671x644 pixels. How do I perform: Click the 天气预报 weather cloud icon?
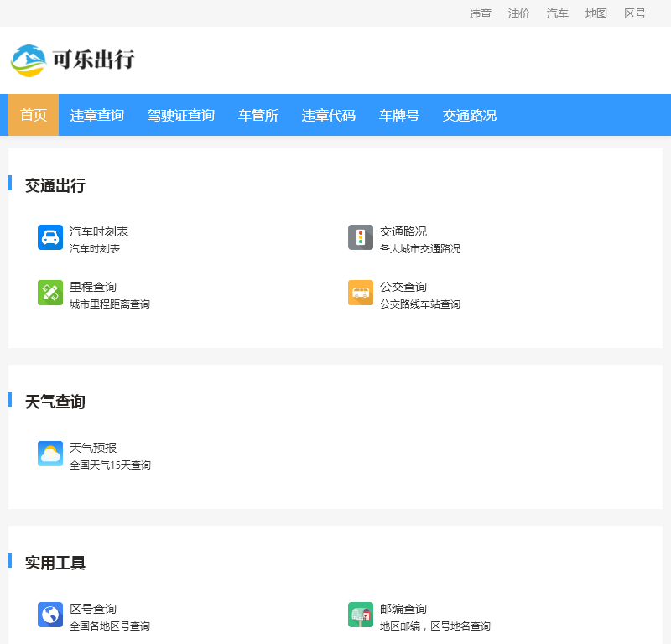coord(49,453)
